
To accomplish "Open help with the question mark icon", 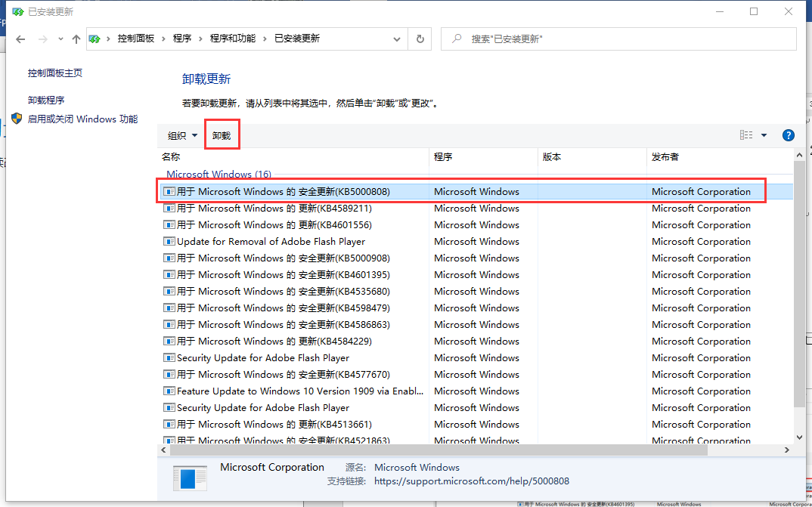I will tap(788, 135).
